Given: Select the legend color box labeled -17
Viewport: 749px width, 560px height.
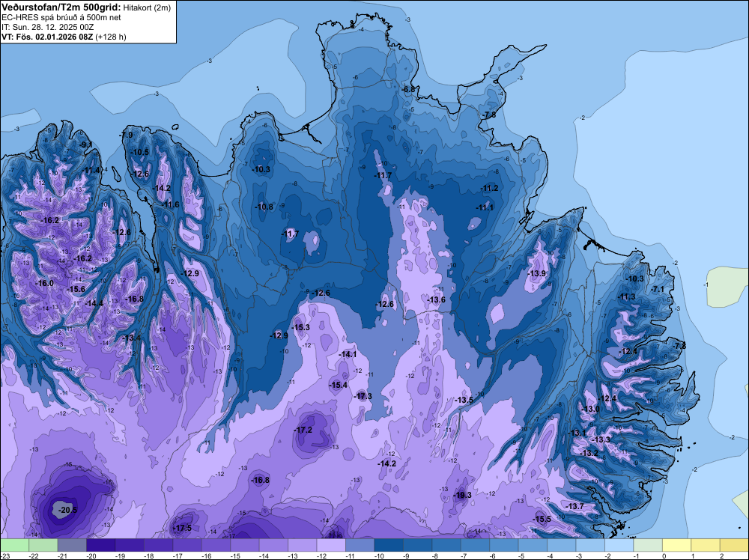Looking at the screenshot, I should pos(187,545).
